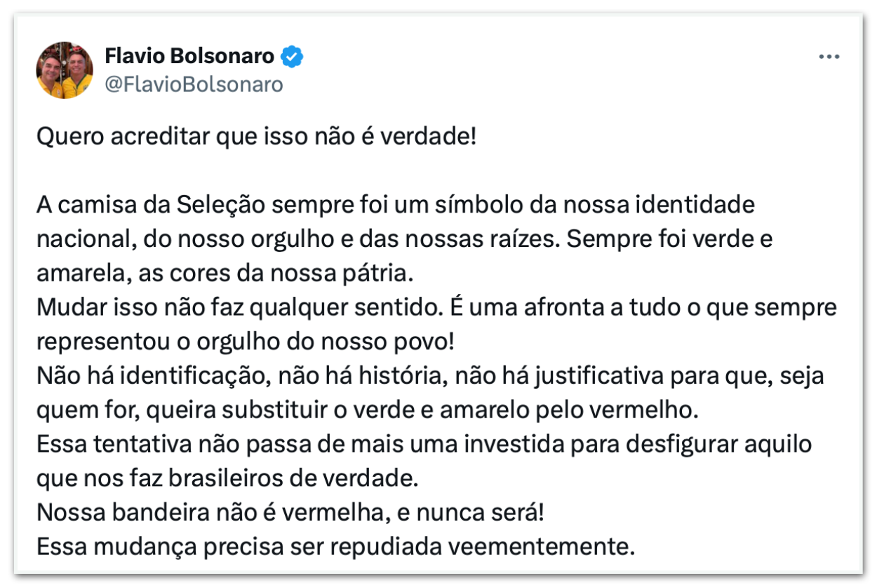The height and width of the screenshot is (588, 877).
Task: Click the line "Quero acreditar que isso não é verdade!"
Action: 256,136
